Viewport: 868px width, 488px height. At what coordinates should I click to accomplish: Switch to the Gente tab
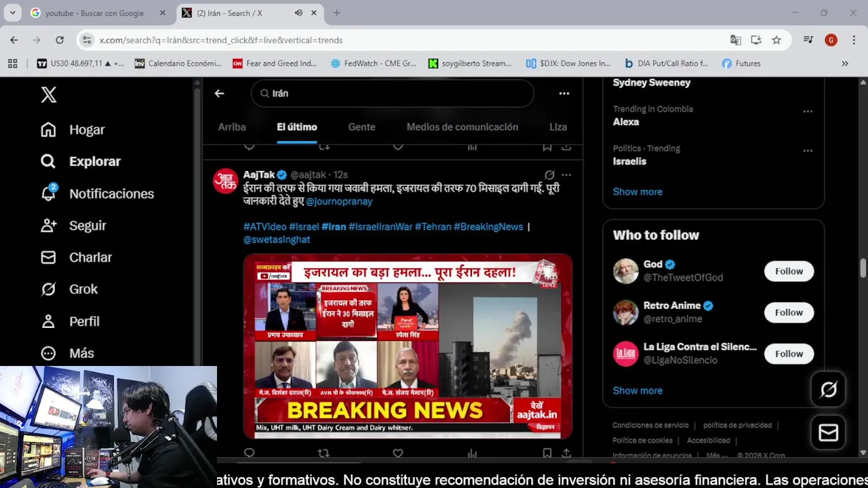tap(361, 127)
